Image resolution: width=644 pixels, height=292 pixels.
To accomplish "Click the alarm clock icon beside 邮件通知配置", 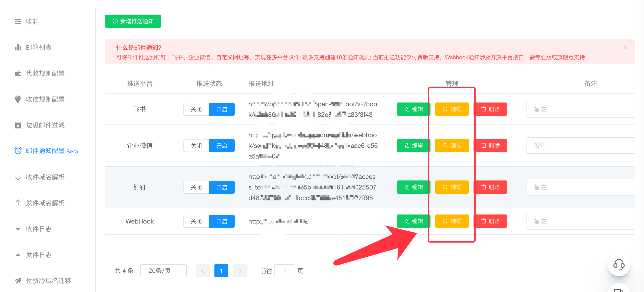I will pyautogui.click(x=18, y=151).
